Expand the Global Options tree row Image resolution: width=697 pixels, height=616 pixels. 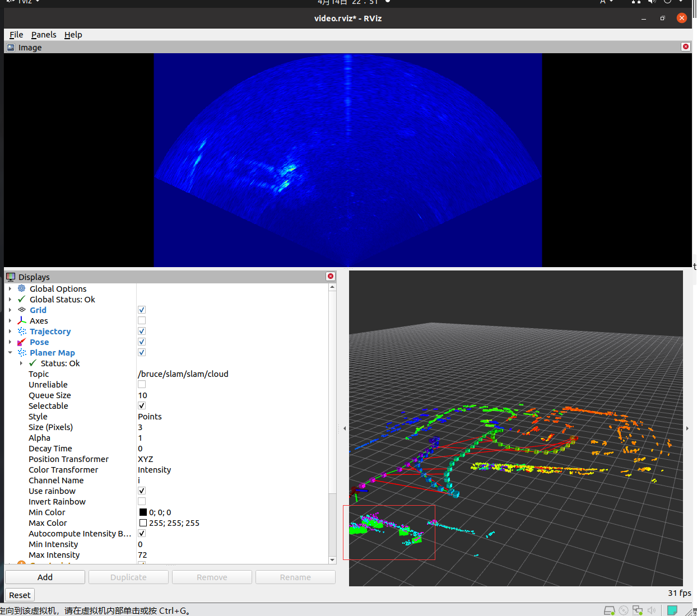click(x=10, y=288)
